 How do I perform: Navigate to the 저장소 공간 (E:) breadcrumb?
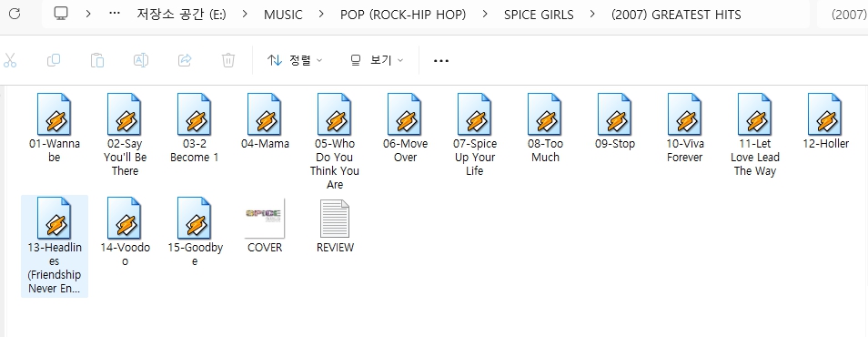(x=182, y=15)
